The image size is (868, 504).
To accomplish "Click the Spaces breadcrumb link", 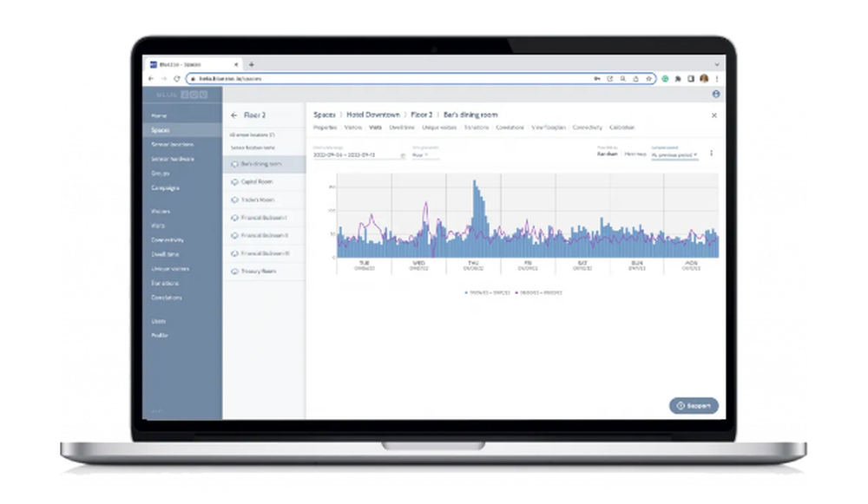I will pyautogui.click(x=325, y=115).
